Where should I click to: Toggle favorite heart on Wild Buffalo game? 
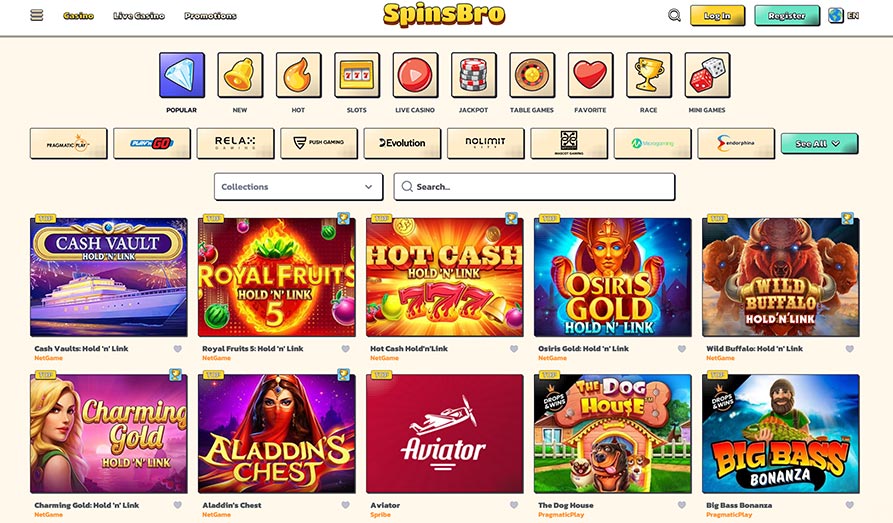(850, 349)
